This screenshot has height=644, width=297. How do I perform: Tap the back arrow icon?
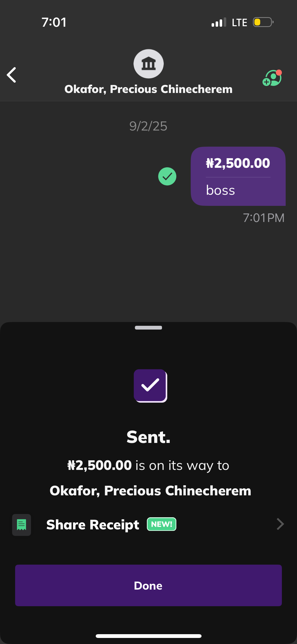coord(12,75)
